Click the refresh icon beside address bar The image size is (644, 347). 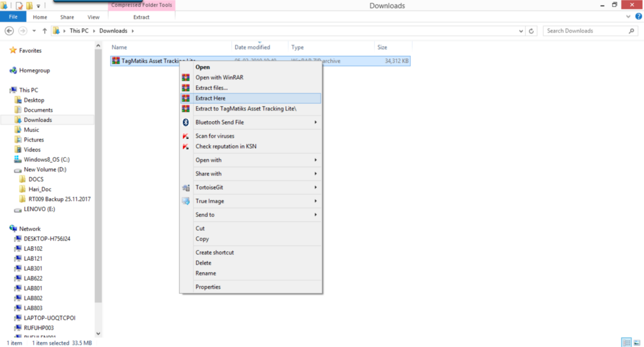click(533, 31)
